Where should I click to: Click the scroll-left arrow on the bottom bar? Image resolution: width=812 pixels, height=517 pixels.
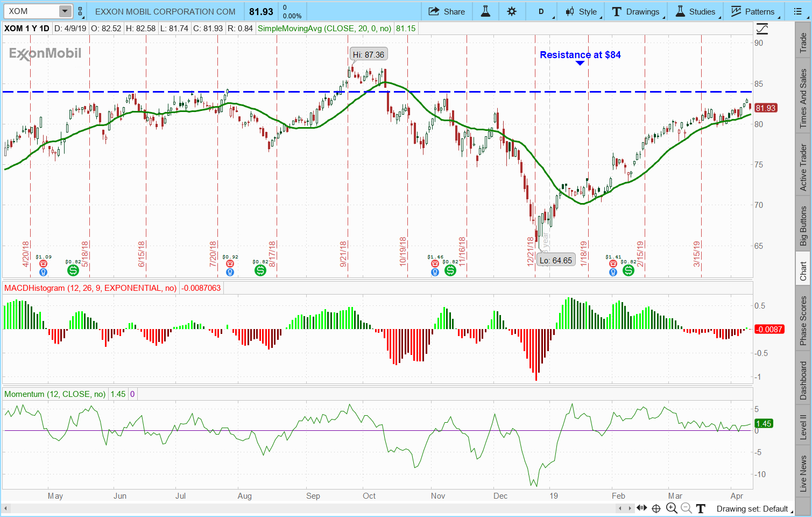[6, 508]
